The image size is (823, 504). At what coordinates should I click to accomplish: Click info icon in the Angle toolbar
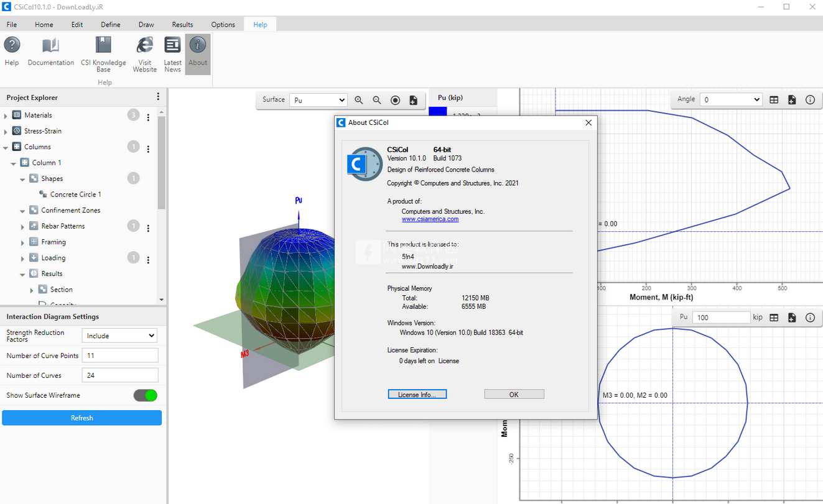pyautogui.click(x=810, y=99)
